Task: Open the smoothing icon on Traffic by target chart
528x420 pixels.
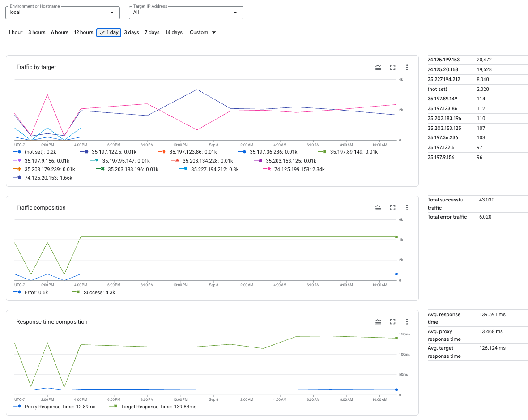Action: click(x=378, y=67)
